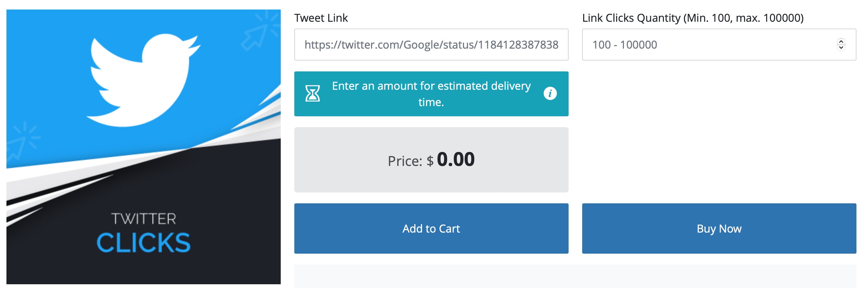Click the Link Clicks Quantity label
The width and height of the screenshot is (868, 288).
click(692, 18)
